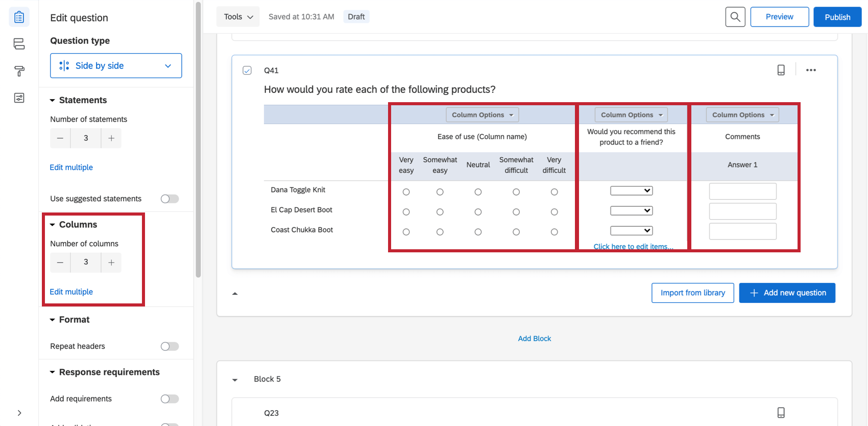Click the search magnifier icon
This screenshot has height=426, width=868.
735,17
